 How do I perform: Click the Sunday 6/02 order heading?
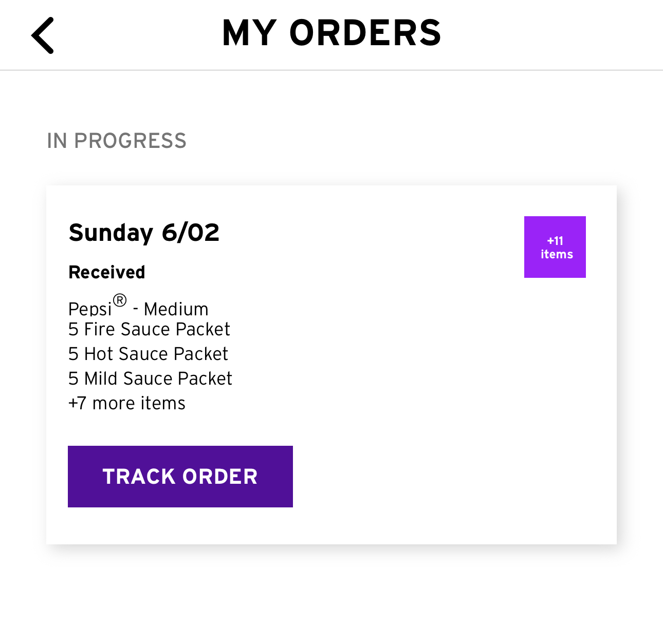pos(144,233)
